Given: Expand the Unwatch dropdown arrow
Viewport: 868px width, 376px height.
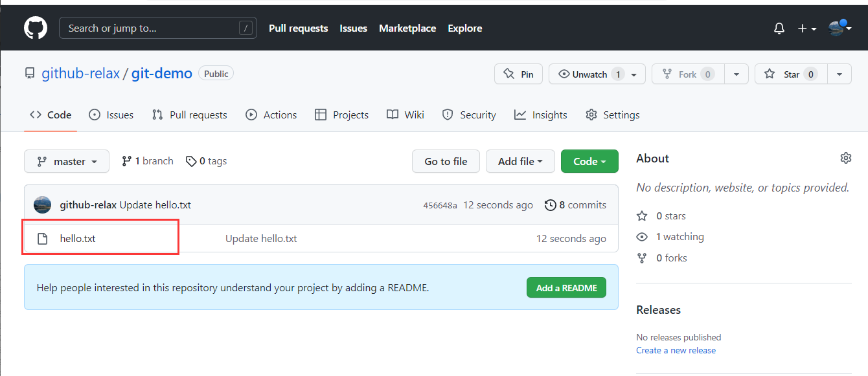Looking at the screenshot, I should [635, 74].
